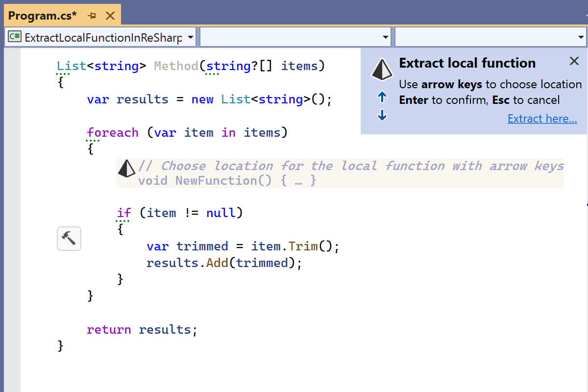Dismiss the Extract local function popup
The image size is (588, 392).
pos(574,61)
